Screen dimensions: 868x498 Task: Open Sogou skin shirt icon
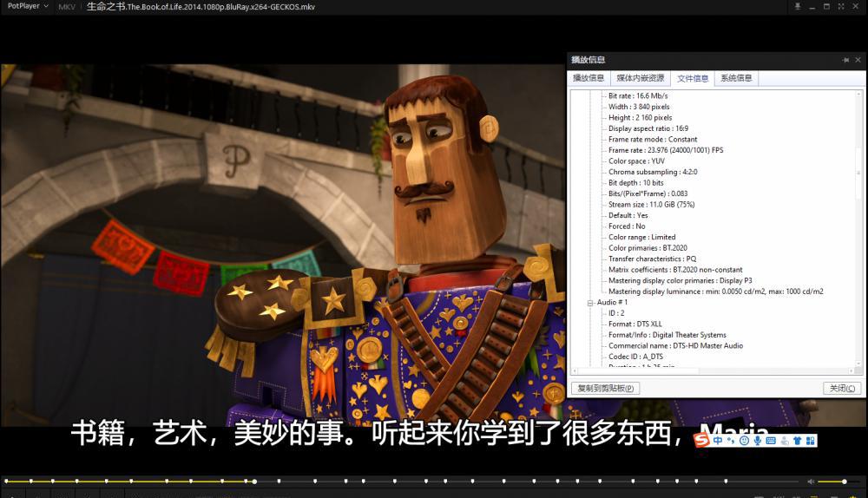797,441
